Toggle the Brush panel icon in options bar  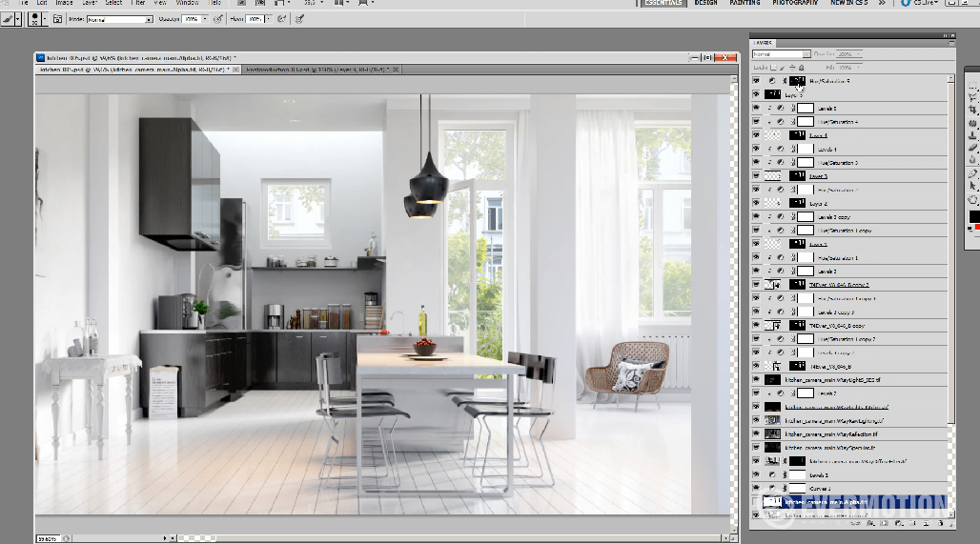point(57,19)
